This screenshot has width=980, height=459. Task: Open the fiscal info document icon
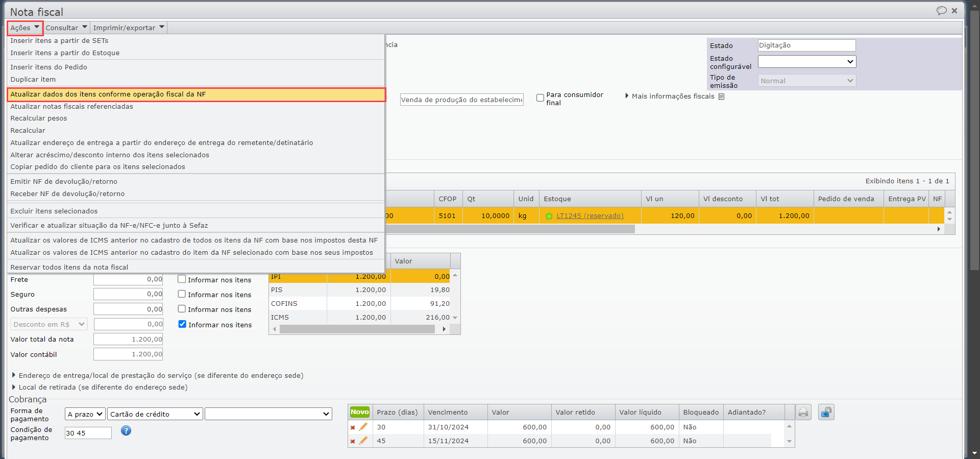coord(721,96)
